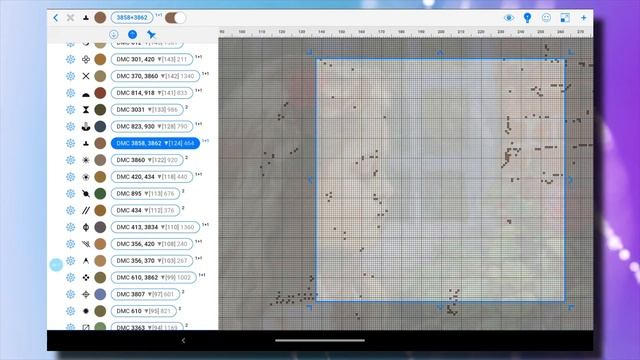Click the selected thread symbol in top bar
Viewport: 640px width, 360px height.
[x=86, y=18]
